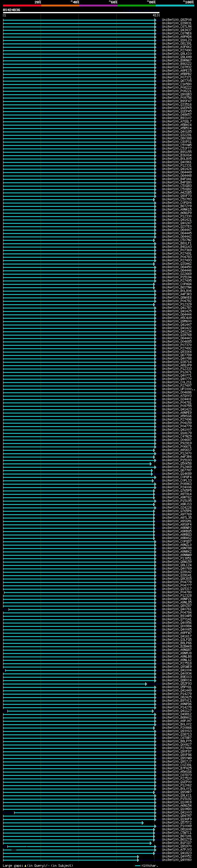Screen dimensions: 197x868
Task: Open hit UniRef100_Q39831
Action: tap(176, 23)
